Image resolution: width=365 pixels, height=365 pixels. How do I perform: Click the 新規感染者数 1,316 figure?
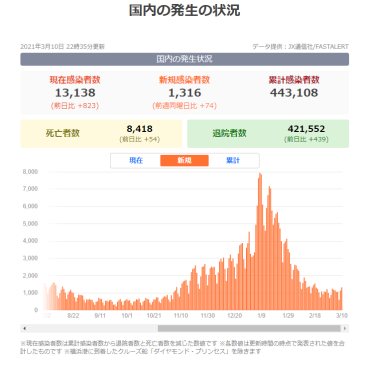(184, 93)
